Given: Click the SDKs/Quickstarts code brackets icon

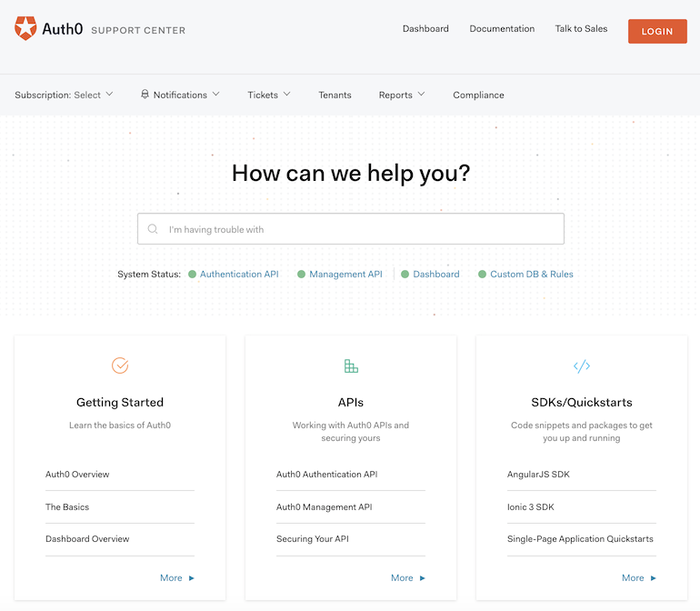Looking at the screenshot, I should pos(582,366).
